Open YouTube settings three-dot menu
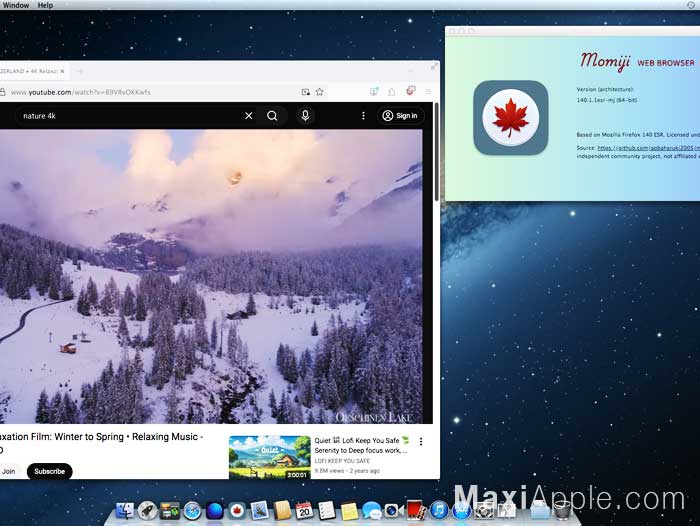 click(x=363, y=116)
